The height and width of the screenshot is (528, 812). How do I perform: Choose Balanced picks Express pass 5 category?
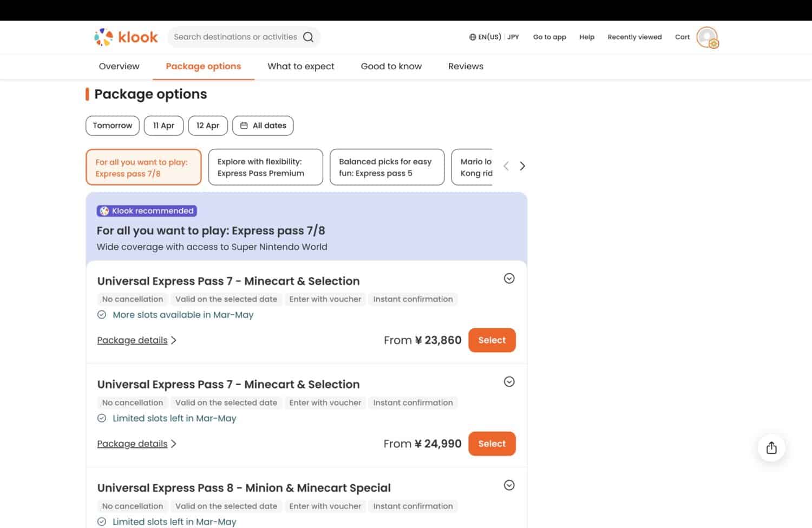tap(387, 167)
